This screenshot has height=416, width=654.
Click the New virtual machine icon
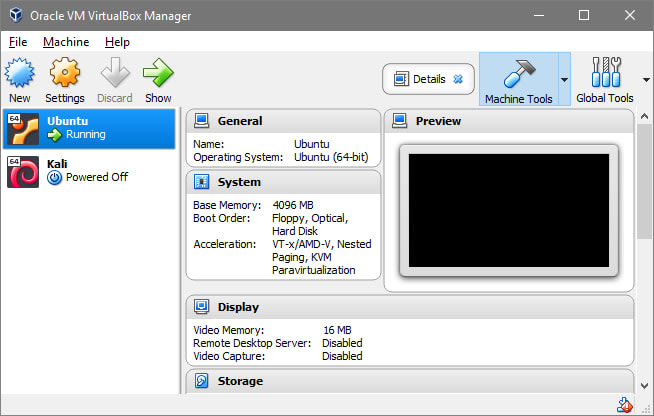point(20,74)
